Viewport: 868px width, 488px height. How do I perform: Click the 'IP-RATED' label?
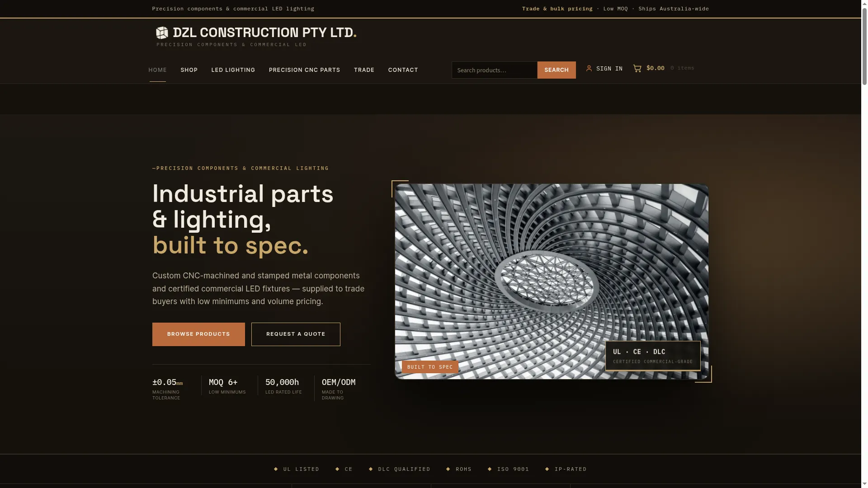tap(571, 469)
